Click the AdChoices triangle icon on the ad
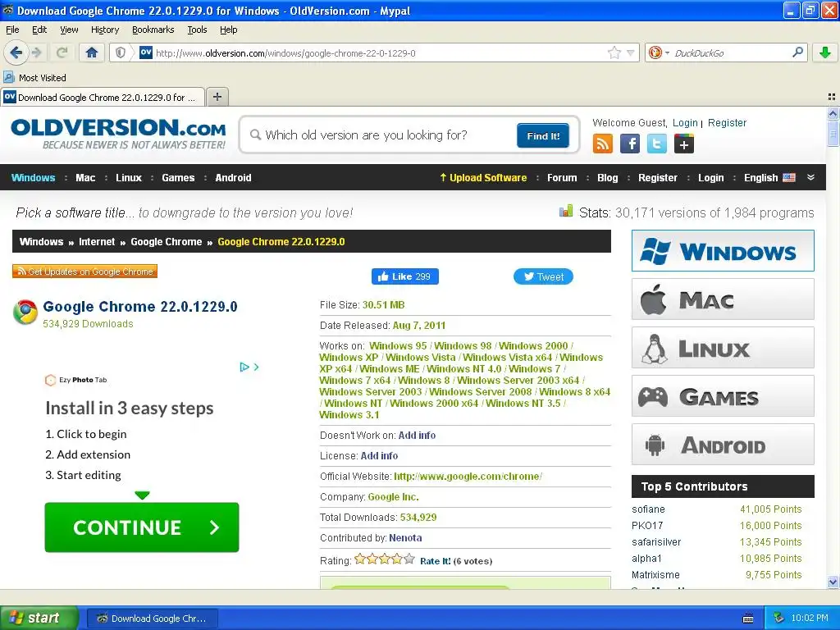 click(x=244, y=367)
